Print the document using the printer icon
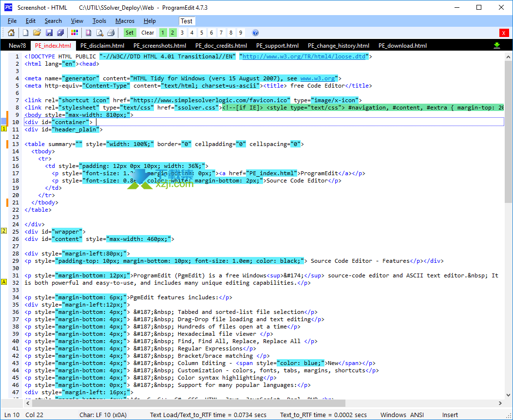This screenshot has width=513, height=420. click(x=111, y=33)
